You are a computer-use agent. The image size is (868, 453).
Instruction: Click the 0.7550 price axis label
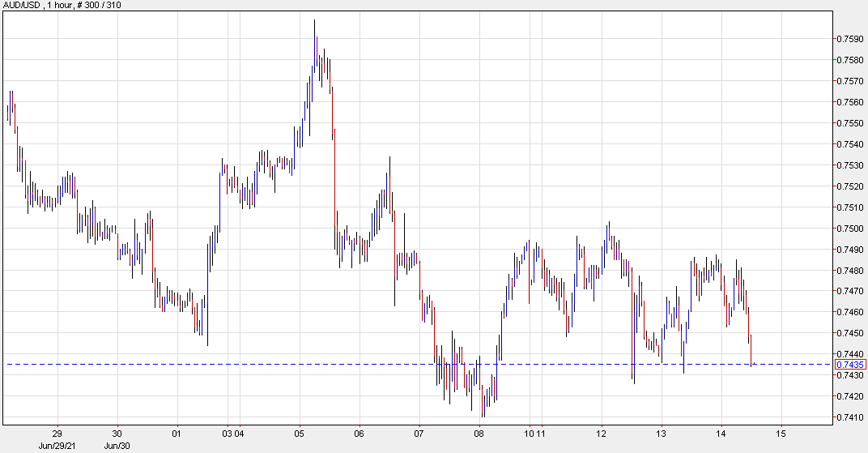coord(850,123)
